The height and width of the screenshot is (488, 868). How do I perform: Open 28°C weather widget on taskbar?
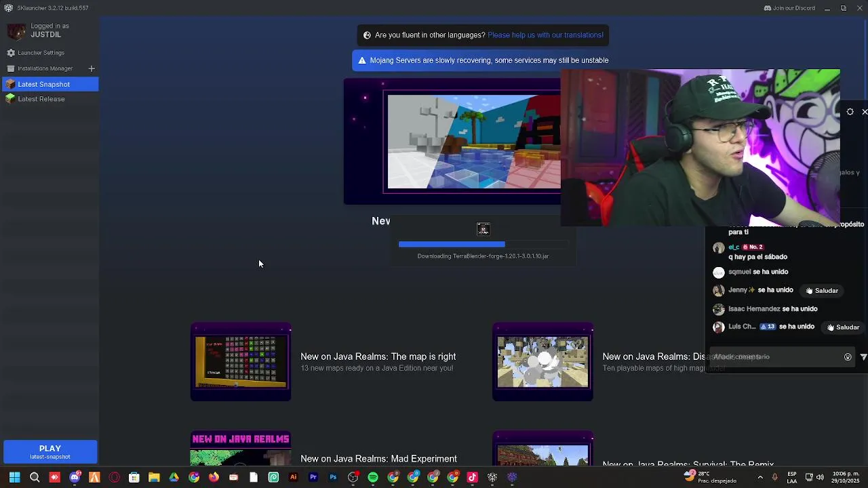pyautogui.click(x=710, y=477)
